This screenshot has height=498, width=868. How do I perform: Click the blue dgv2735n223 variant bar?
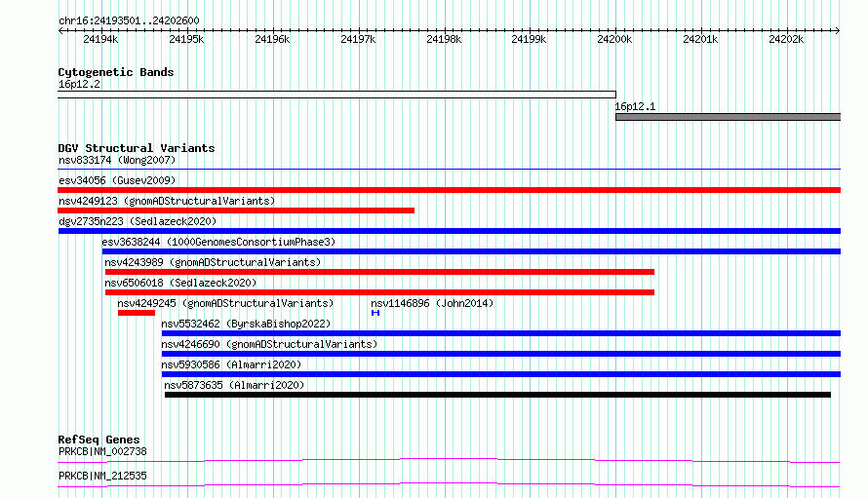pos(450,231)
